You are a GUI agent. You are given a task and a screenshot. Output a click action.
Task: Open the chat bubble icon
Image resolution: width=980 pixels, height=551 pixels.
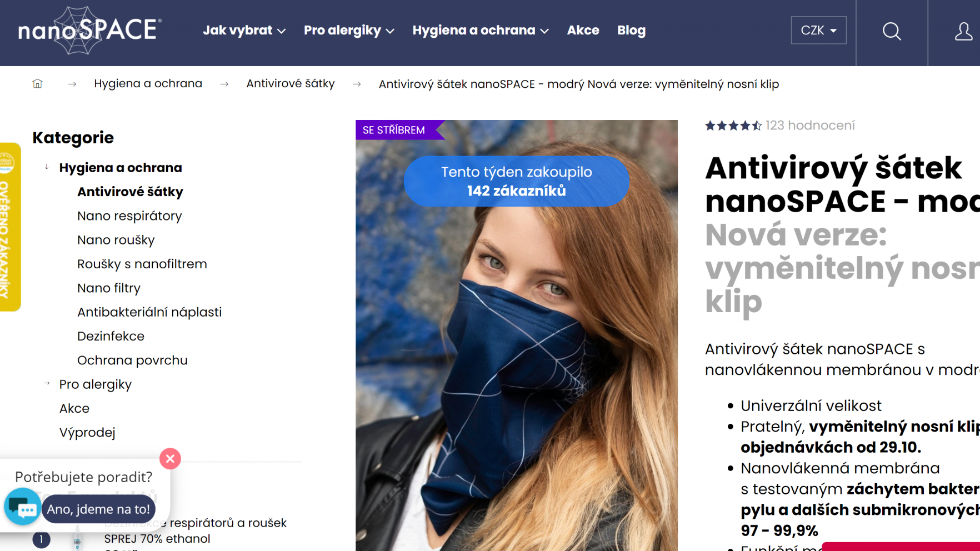coord(22,507)
